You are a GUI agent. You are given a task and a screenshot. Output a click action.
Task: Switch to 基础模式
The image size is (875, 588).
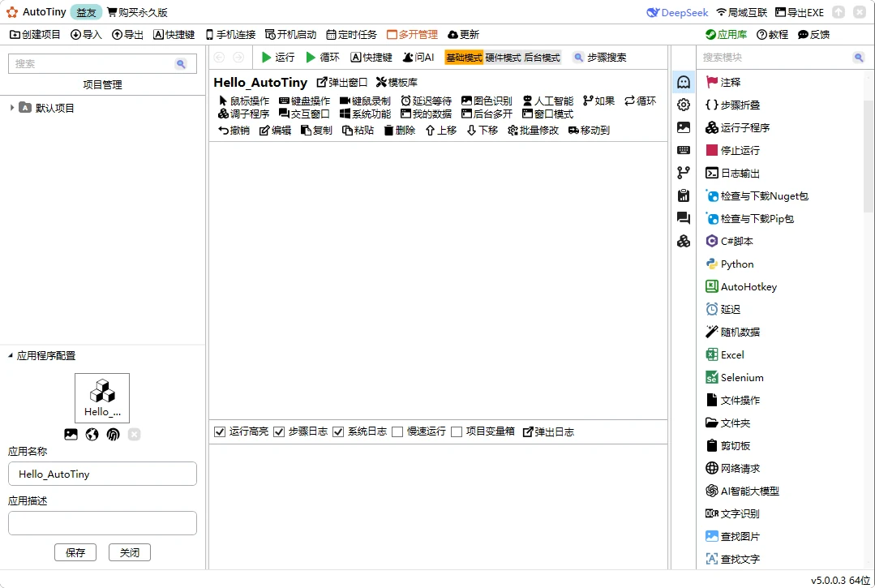tap(464, 58)
